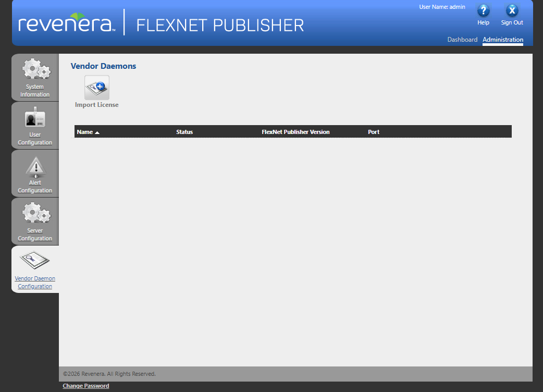Click the Import License label
Image resolution: width=543 pixels, height=392 pixels.
(x=96, y=105)
